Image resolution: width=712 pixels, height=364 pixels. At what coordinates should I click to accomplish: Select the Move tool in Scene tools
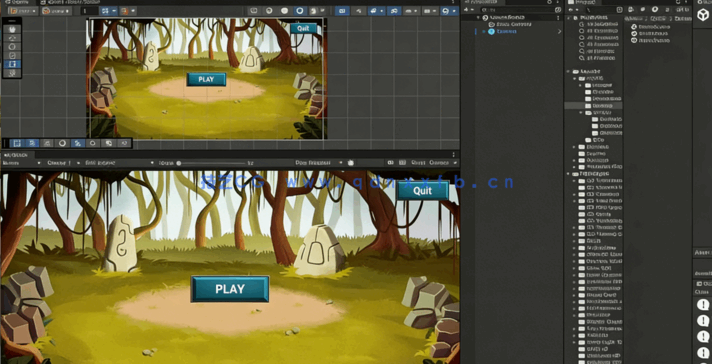click(12, 38)
